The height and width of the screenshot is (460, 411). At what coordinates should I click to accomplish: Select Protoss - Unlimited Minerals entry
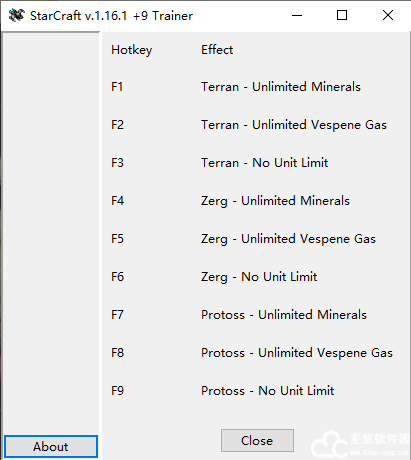pos(284,315)
